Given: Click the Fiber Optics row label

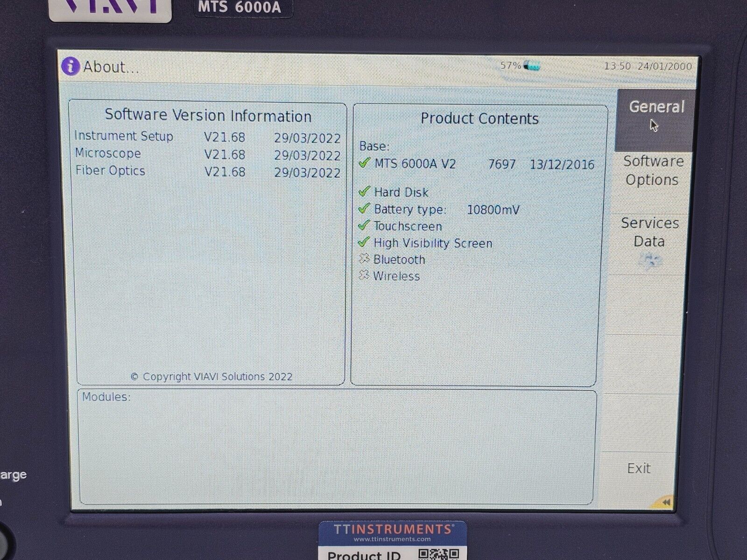Looking at the screenshot, I should 110,171.
